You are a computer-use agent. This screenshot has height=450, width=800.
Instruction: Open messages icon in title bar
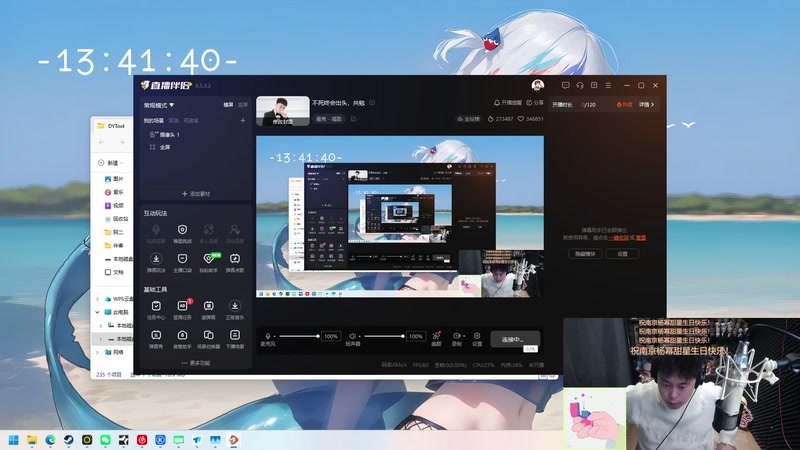tap(565, 85)
